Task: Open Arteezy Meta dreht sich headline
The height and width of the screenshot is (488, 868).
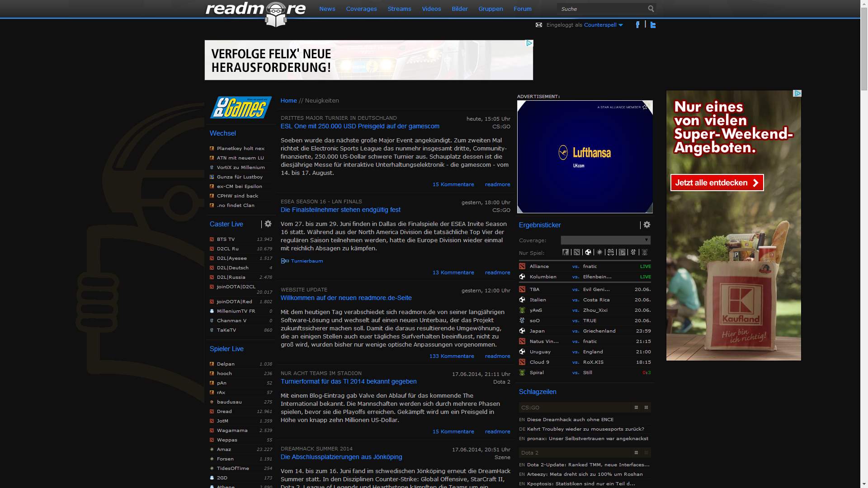Action: click(x=585, y=474)
